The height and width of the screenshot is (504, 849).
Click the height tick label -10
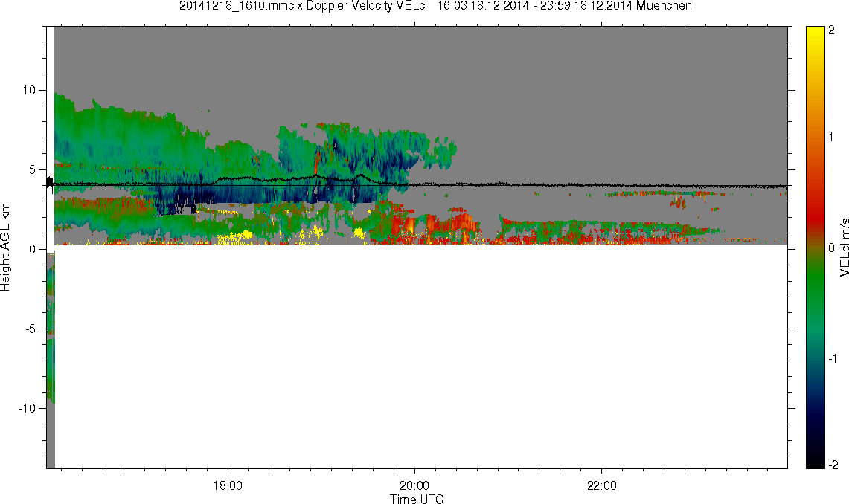point(27,408)
